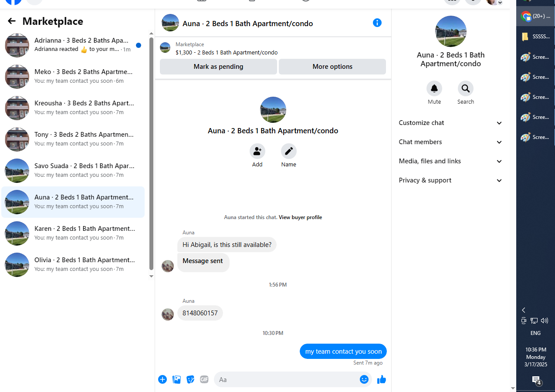Image resolution: width=555 pixels, height=392 pixels.
Task: Open Karen's conversation
Action: 73,233
